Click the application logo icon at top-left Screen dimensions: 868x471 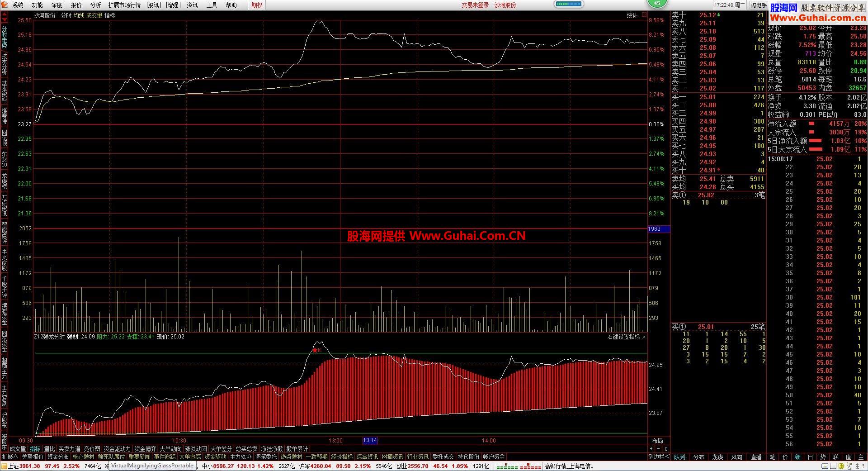pyautogui.click(x=4, y=5)
